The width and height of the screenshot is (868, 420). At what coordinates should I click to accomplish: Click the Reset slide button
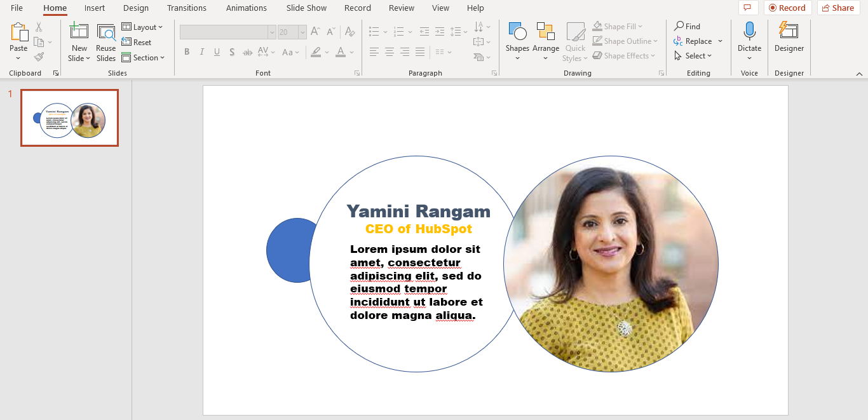(x=136, y=42)
